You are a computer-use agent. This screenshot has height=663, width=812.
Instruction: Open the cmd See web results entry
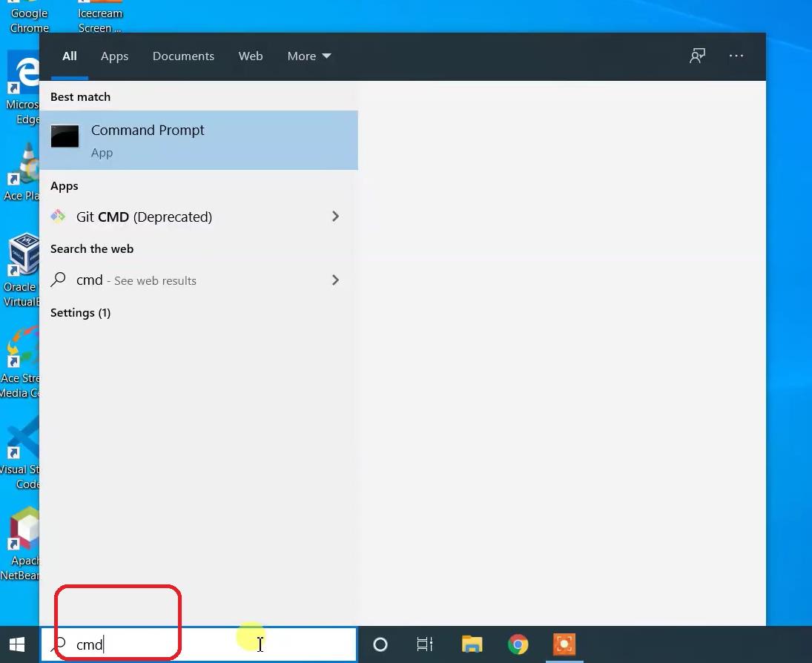(199, 280)
